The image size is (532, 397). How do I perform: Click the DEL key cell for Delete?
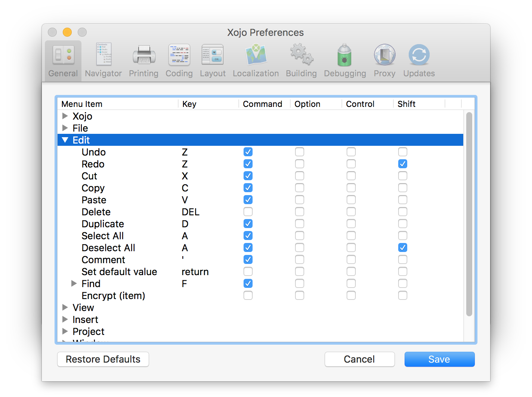(x=191, y=212)
